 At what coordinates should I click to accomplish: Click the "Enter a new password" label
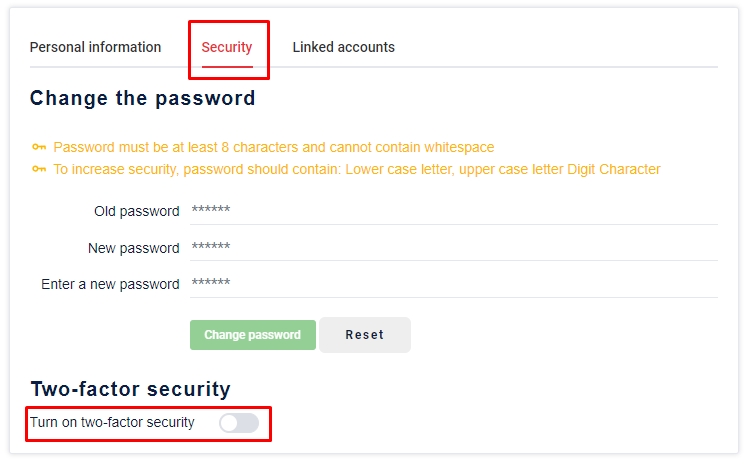(110, 284)
